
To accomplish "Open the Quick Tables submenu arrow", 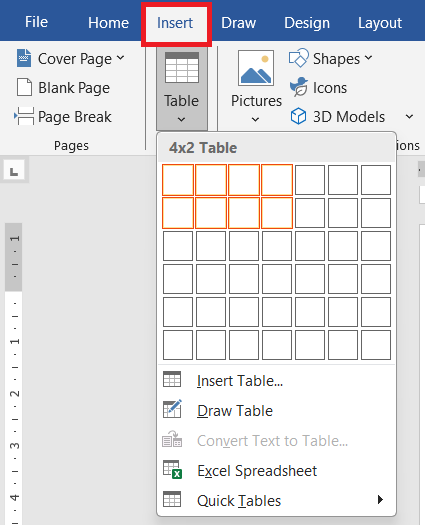I will (x=380, y=500).
